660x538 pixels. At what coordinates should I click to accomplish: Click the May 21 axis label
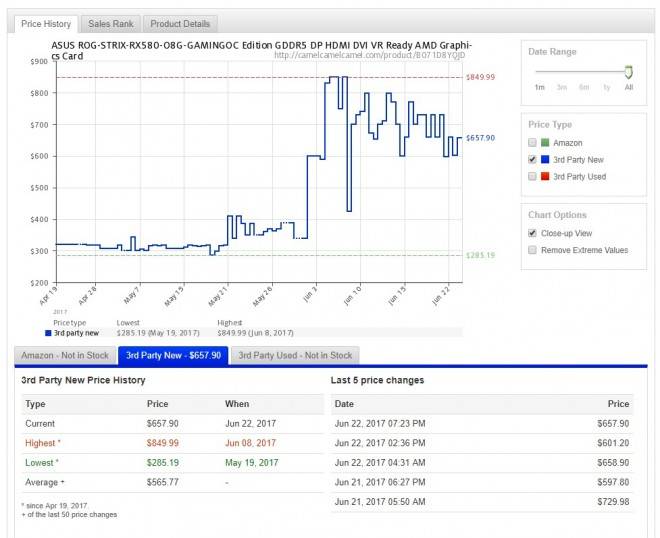(x=218, y=296)
